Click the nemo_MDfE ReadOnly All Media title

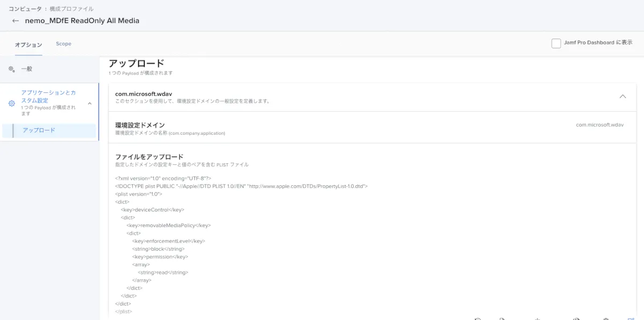[82, 21]
